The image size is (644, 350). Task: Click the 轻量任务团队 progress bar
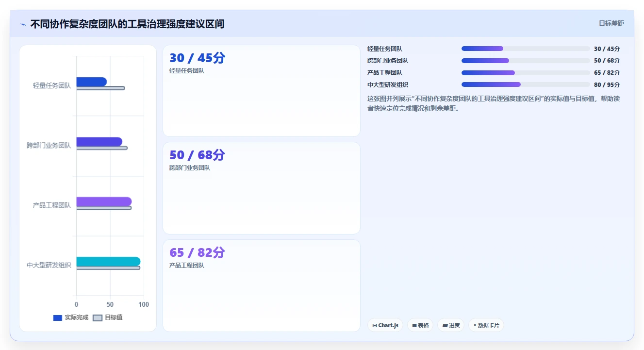pyautogui.click(x=526, y=49)
